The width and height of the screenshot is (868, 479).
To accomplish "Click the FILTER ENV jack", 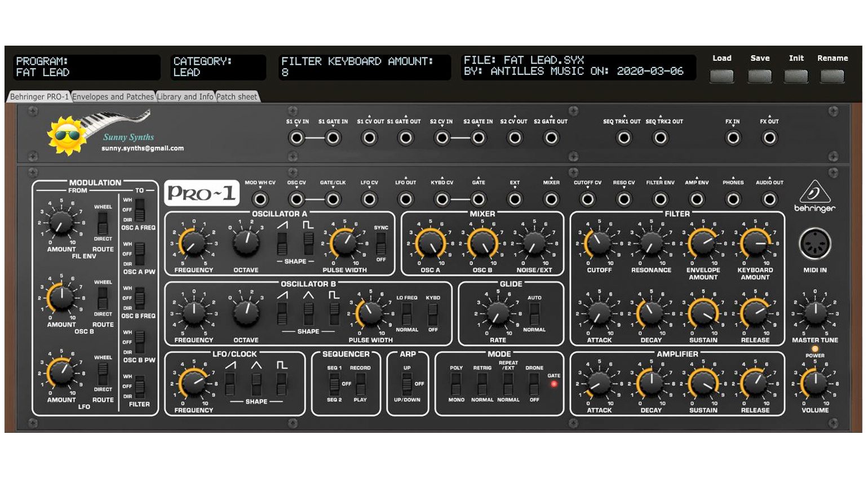I will 660,199.
